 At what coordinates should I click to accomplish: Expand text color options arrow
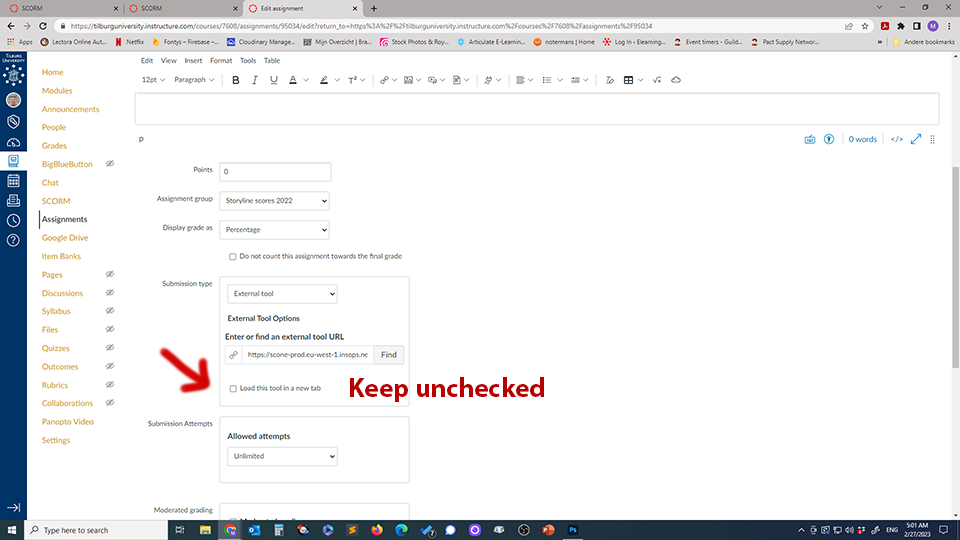[306, 80]
